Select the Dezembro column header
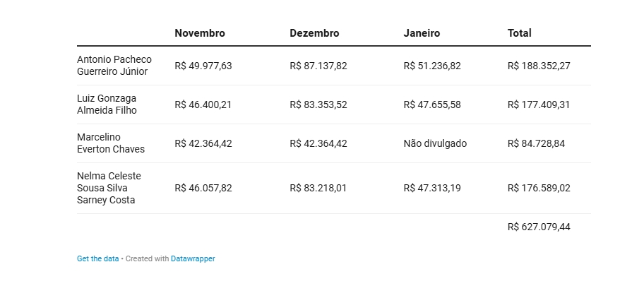This screenshot has height=286, width=644. coord(314,33)
